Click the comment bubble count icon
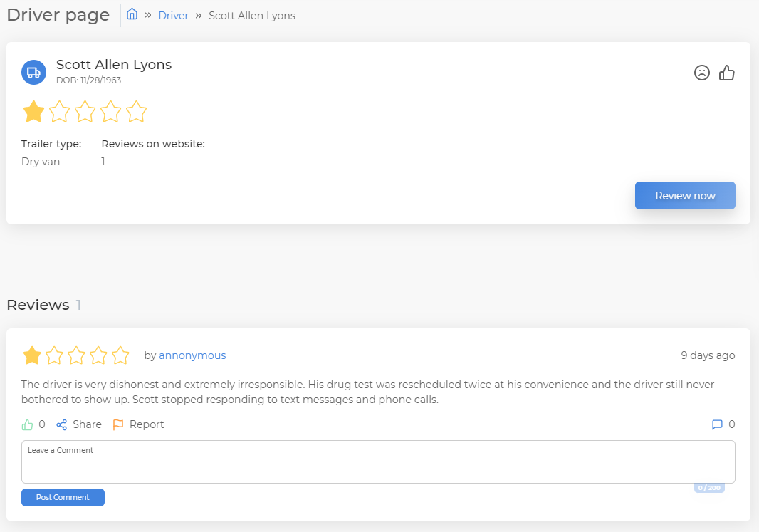Viewport: 759px width, 532px height. (717, 424)
